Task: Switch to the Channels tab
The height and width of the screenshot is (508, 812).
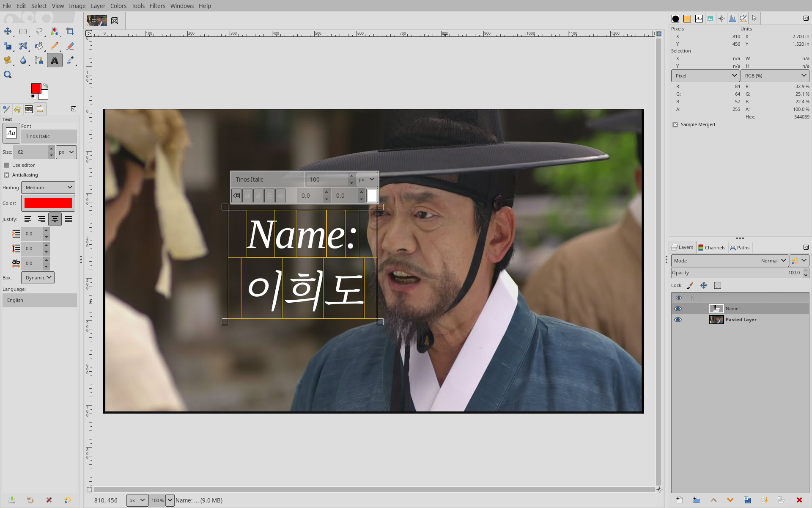Action: [712, 248]
